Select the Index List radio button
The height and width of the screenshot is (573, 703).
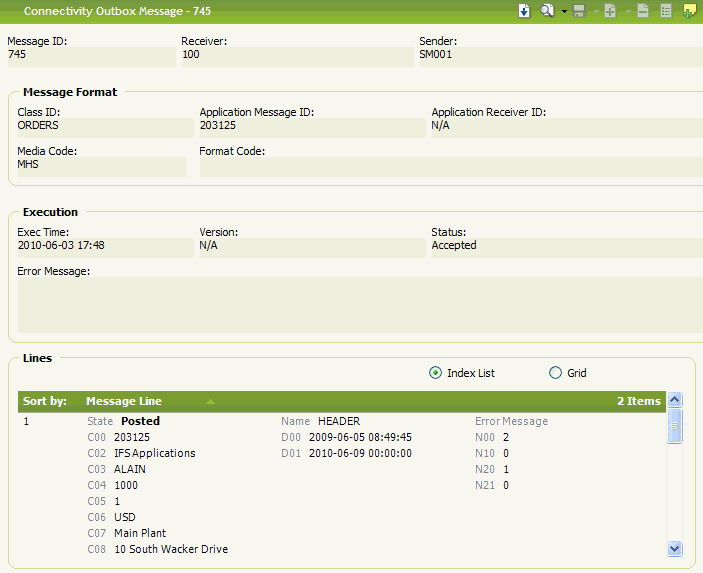pyautogui.click(x=435, y=373)
